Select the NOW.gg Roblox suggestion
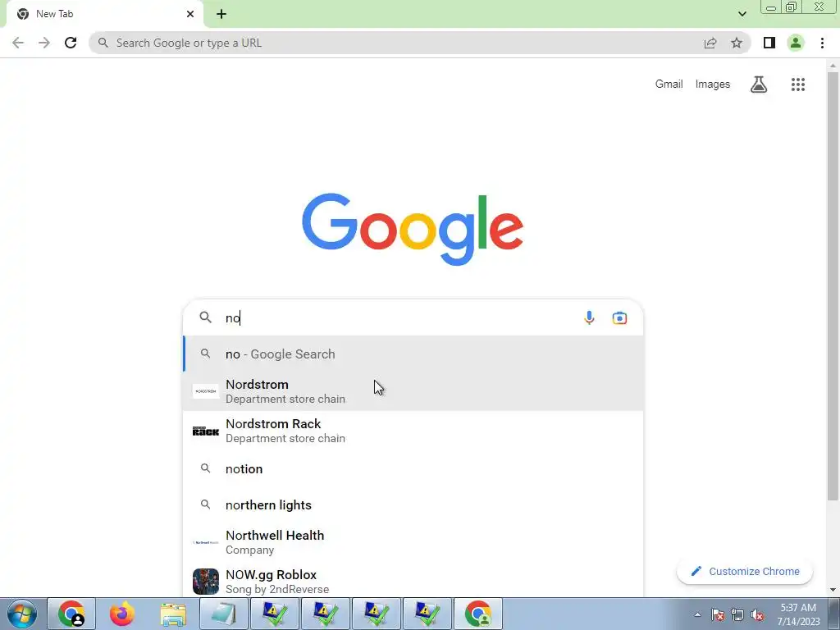840x630 pixels. point(413,582)
